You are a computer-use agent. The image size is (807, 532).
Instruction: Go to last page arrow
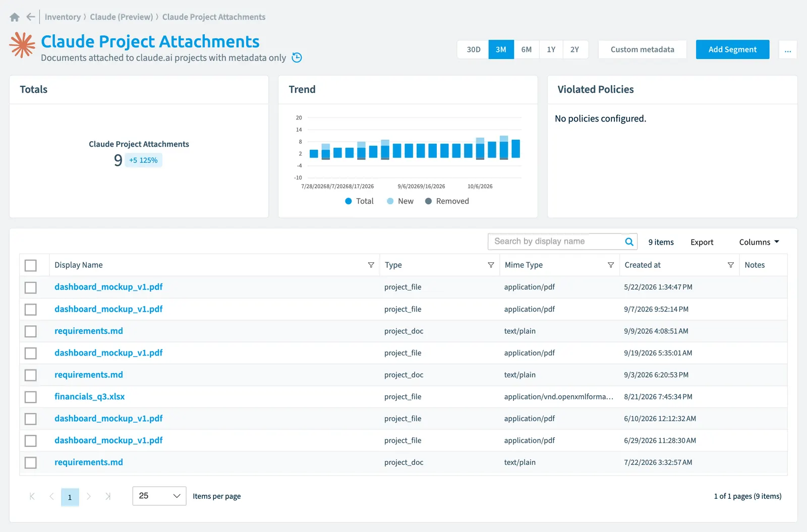[108, 496]
